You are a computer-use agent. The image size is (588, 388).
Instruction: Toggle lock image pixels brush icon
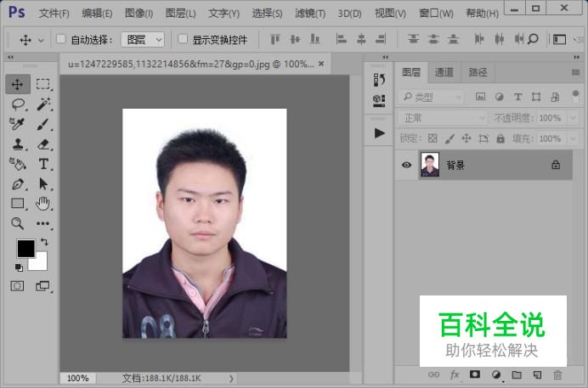point(449,138)
